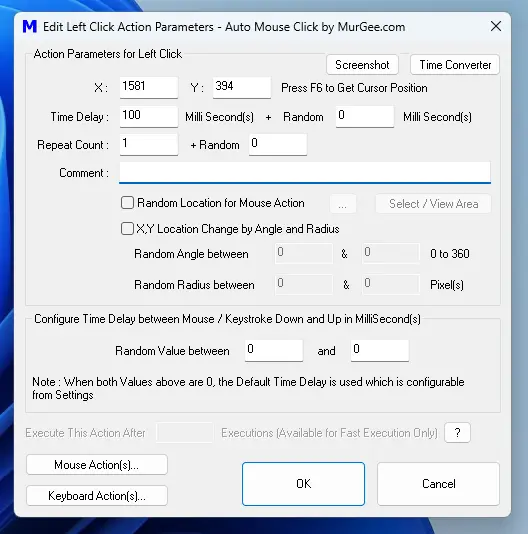
Task: Enable Random Location for Mouse Action checkbox
Action: click(x=127, y=203)
